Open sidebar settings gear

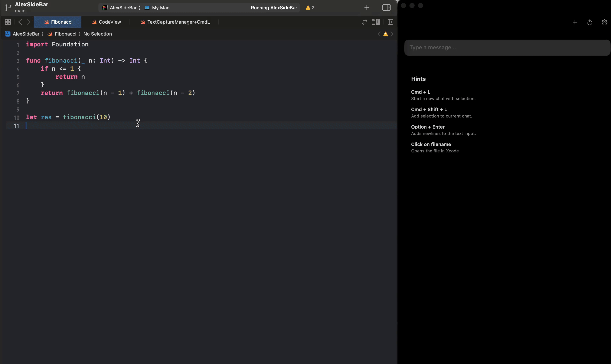(604, 22)
